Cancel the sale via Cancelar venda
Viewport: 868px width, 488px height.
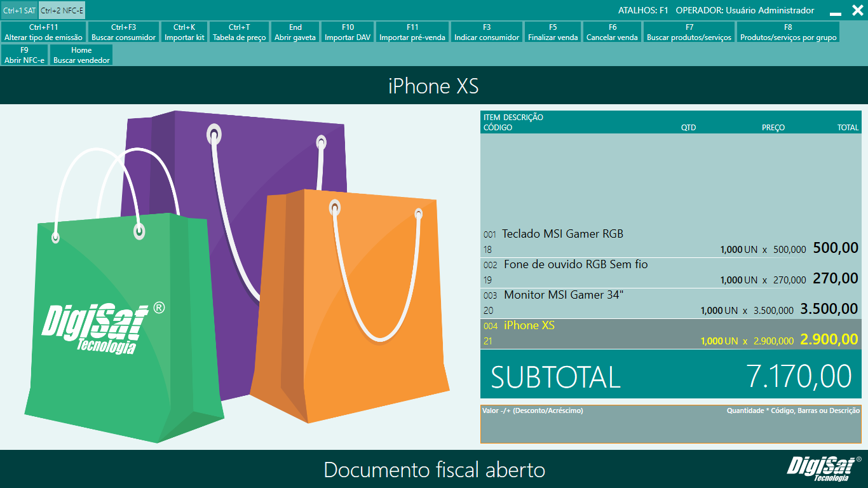612,32
